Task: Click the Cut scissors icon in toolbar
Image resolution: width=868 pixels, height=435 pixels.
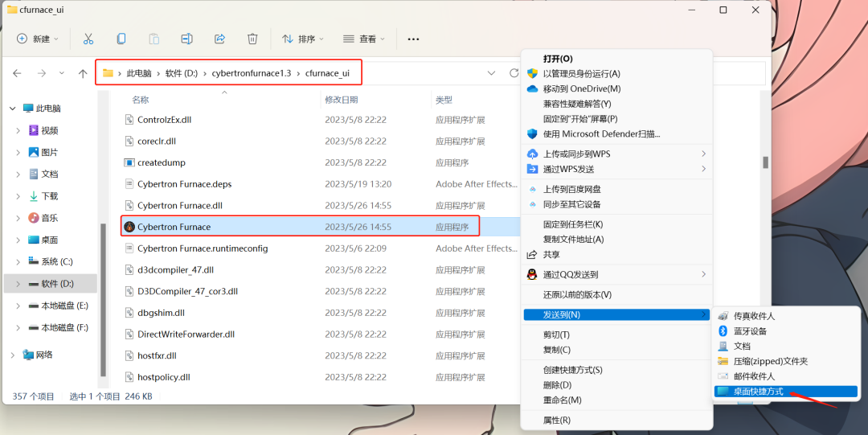Action: click(88, 39)
